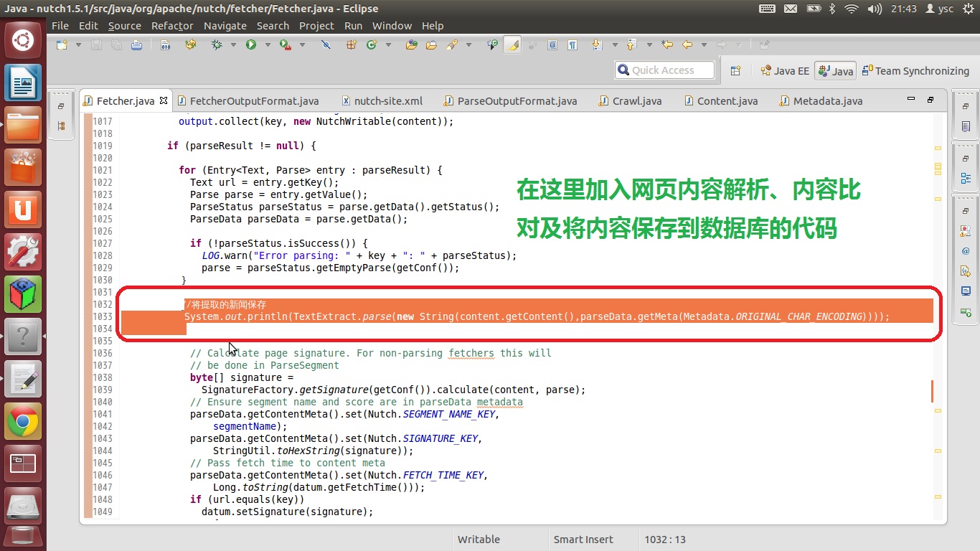Open the Navigate menu
This screenshot has width=980, height=551.
[x=225, y=25]
